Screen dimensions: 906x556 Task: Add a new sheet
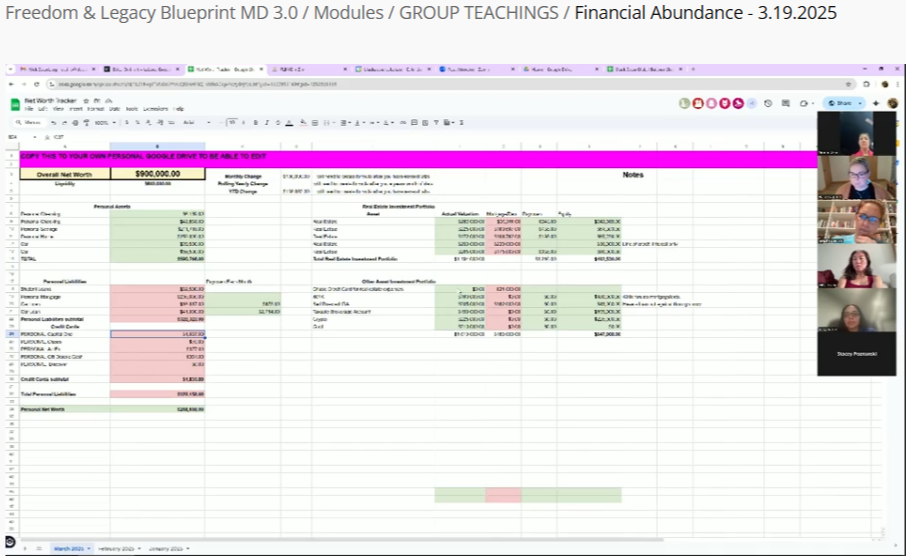[x=24, y=548]
